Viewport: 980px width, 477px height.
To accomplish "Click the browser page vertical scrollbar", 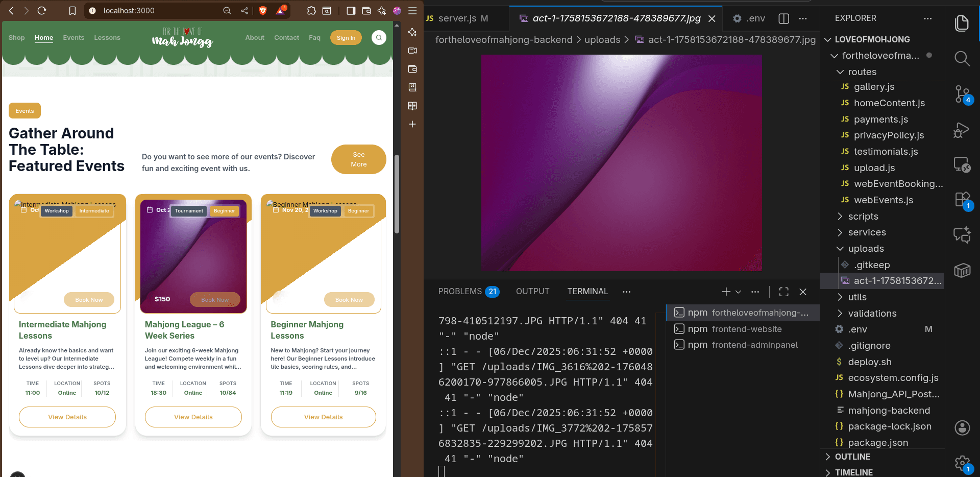I will pyautogui.click(x=397, y=194).
